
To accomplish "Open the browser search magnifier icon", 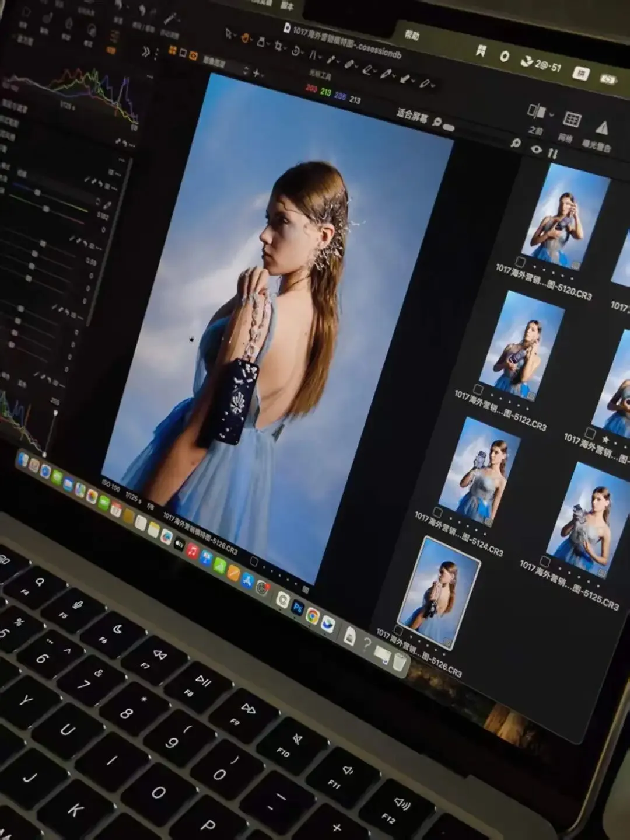I will pyautogui.click(x=515, y=142).
